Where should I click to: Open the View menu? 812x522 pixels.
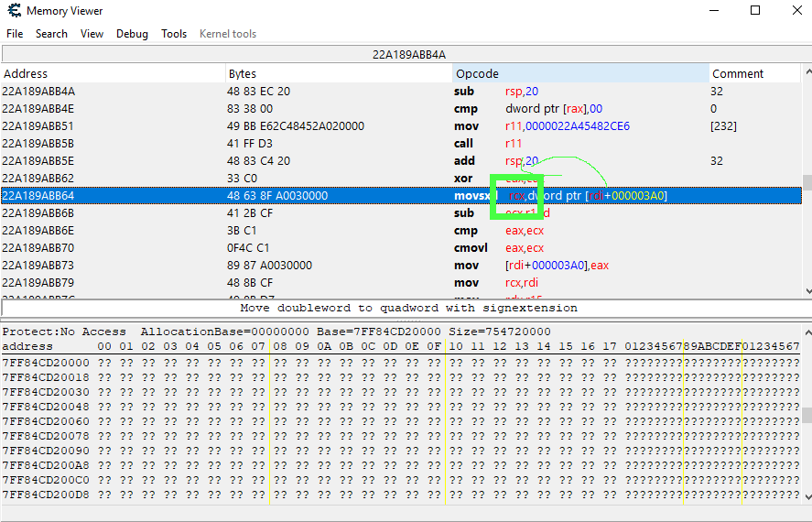[92, 34]
